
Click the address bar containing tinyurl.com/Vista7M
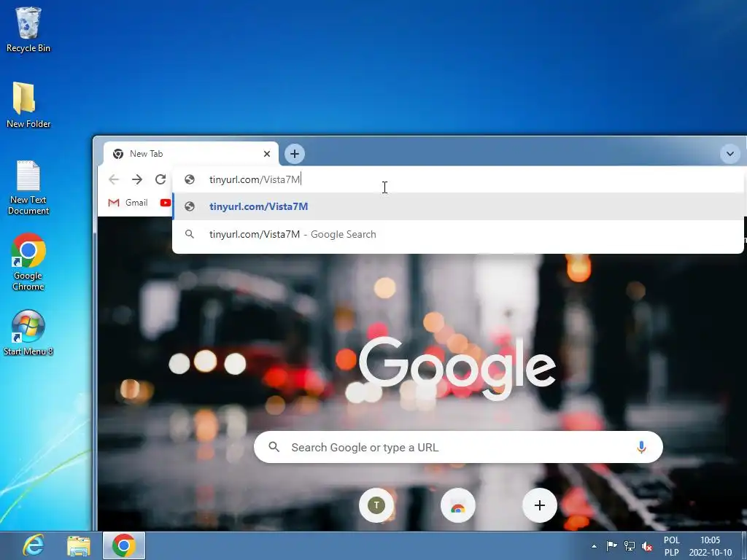(457, 179)
